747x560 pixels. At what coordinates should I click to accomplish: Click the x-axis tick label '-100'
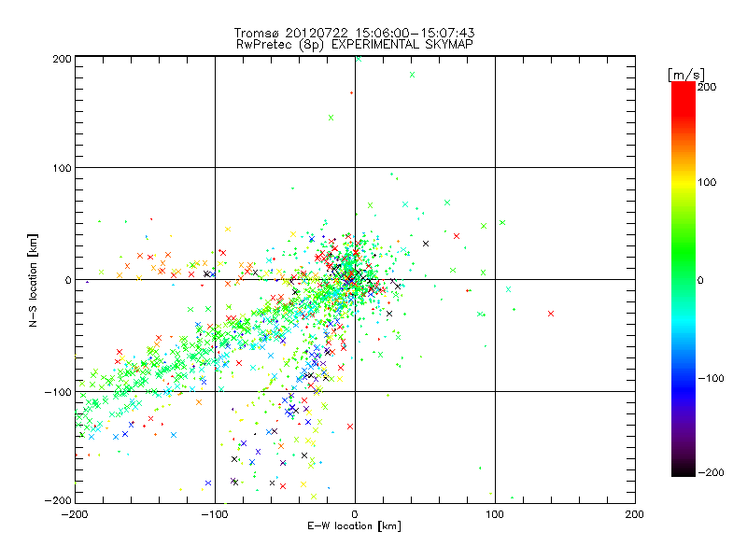point(215,514)
